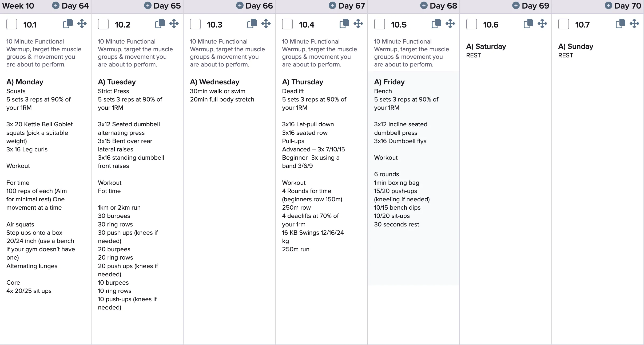Select the checkbox for workout 10.7

[x=564, y=24]
